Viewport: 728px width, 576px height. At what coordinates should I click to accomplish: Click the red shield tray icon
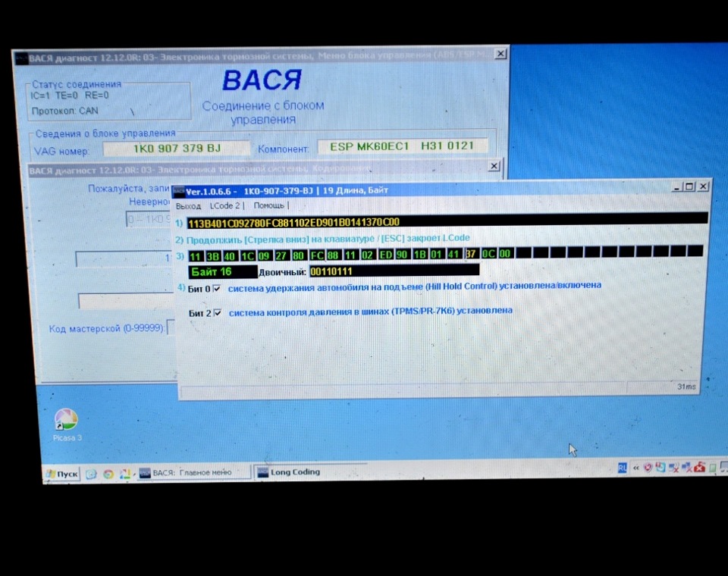(648, 468)
